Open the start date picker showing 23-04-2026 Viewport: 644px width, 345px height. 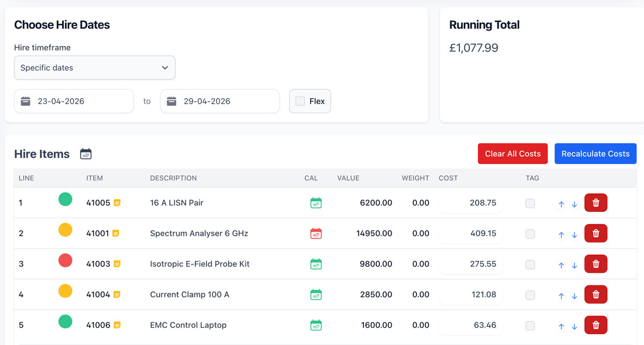74,101
